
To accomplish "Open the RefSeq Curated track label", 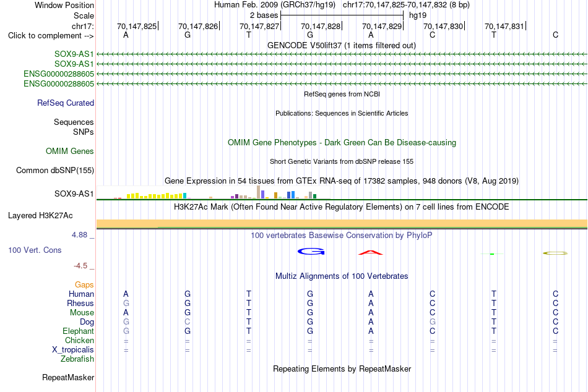I will tap(66, 103).
